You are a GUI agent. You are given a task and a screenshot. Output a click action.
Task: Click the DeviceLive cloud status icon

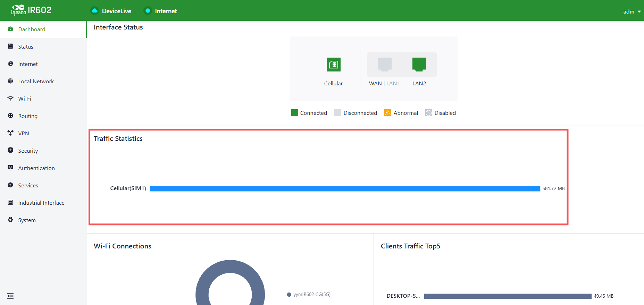94,11
